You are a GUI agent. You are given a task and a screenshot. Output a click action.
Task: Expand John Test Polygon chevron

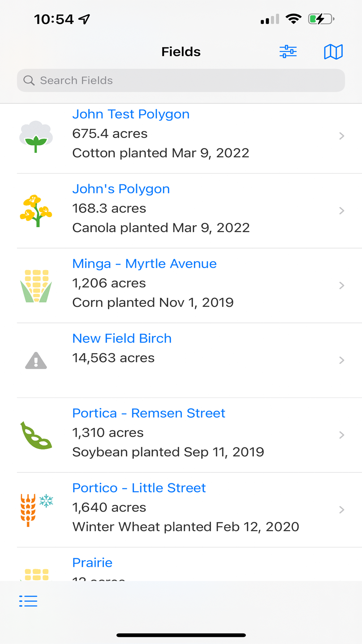(x=341, y=136)
